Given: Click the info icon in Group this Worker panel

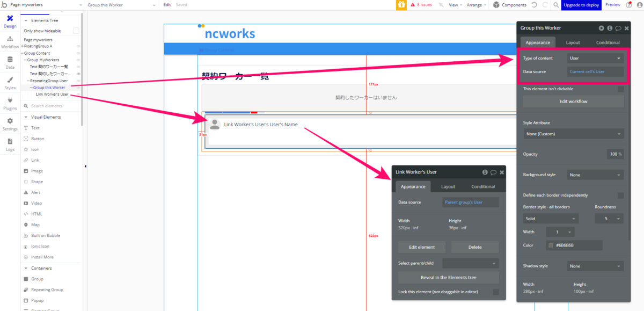Looking at the screenshot, I should click(610, 28).
